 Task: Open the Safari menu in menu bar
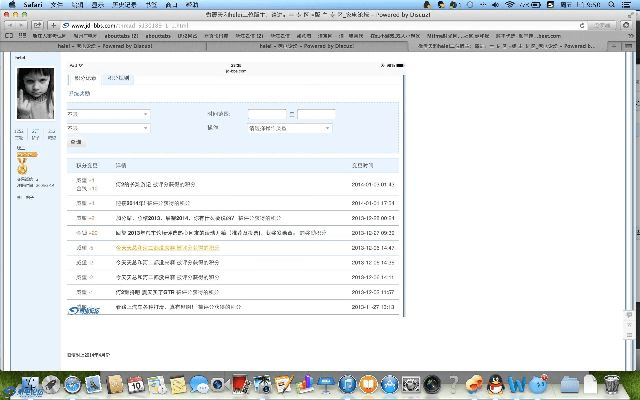(x=31, y=5)
